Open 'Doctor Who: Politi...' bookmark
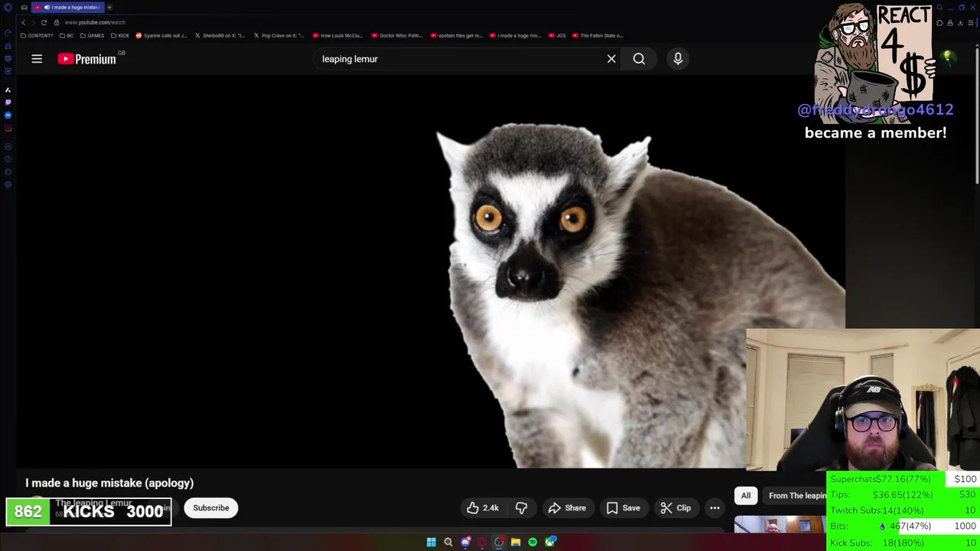 click(397, 35)
